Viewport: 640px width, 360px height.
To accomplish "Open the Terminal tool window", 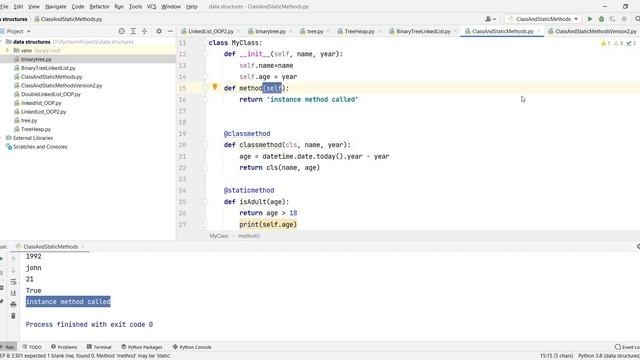I will pyautogui.click(x=99, y=347).
